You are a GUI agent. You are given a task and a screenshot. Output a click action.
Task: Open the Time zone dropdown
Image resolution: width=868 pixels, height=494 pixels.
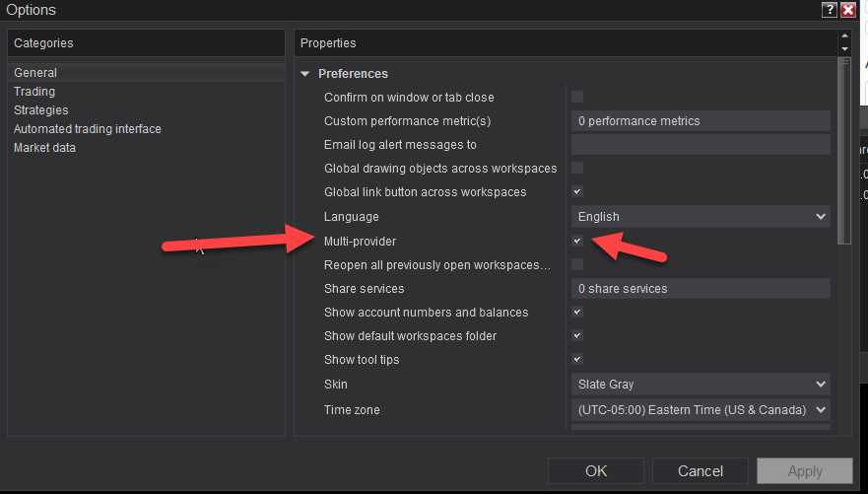tap(701, 409)
